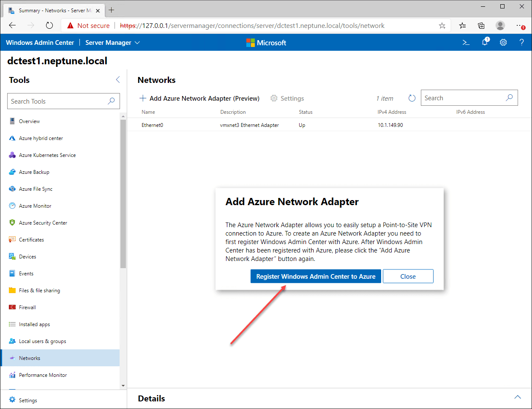Expand the Details pane

coord(517,397)
